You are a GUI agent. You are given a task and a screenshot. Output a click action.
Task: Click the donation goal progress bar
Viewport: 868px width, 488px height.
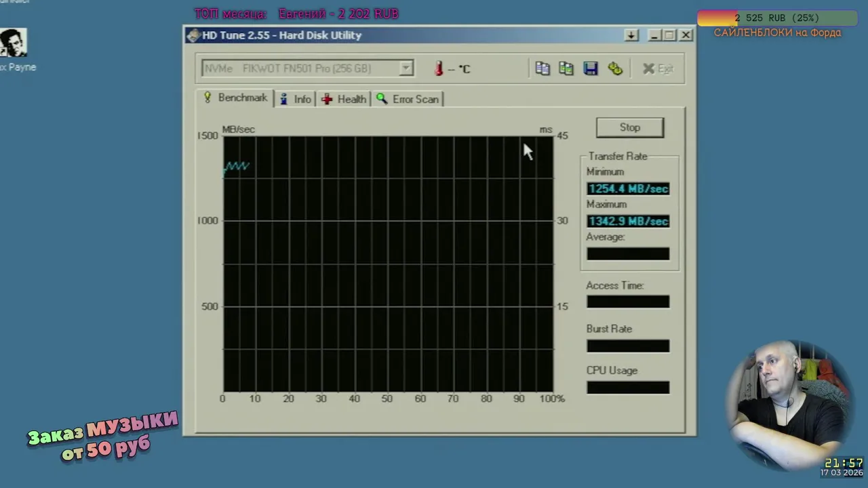(777, 18)
